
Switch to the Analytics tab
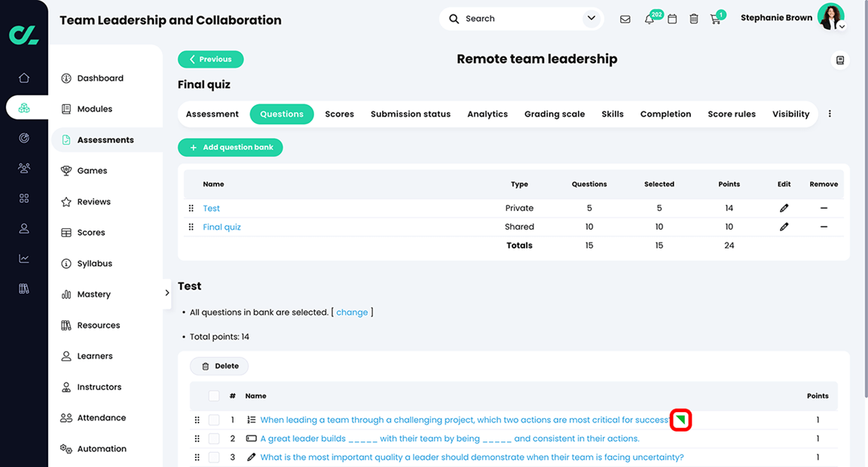point(487,114)
